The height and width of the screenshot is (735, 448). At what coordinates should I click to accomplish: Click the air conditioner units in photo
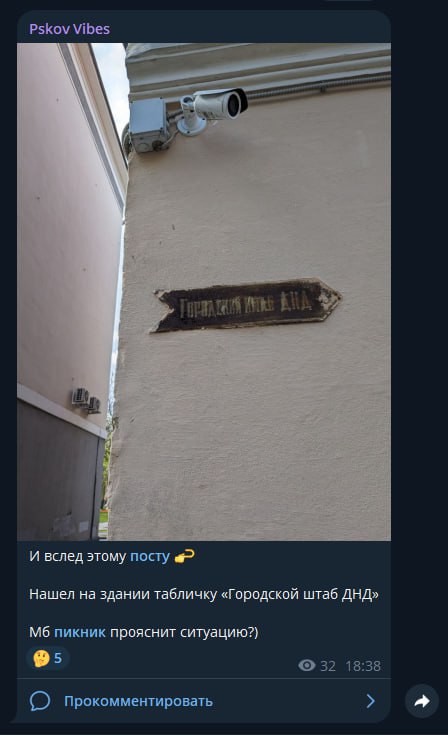coord(86,401)
